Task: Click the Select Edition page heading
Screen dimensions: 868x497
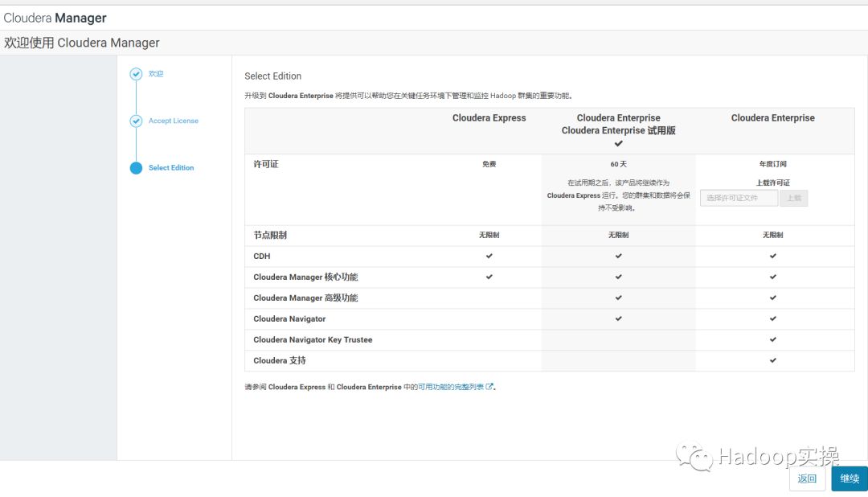Action: pos(273,76)
